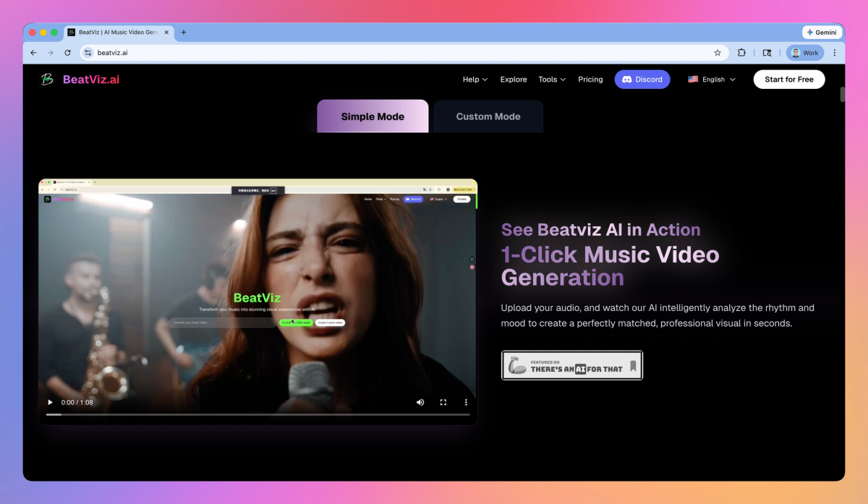868x504 pixels.
Task: Switch to Custom Mode
Action: click(488, 116)
